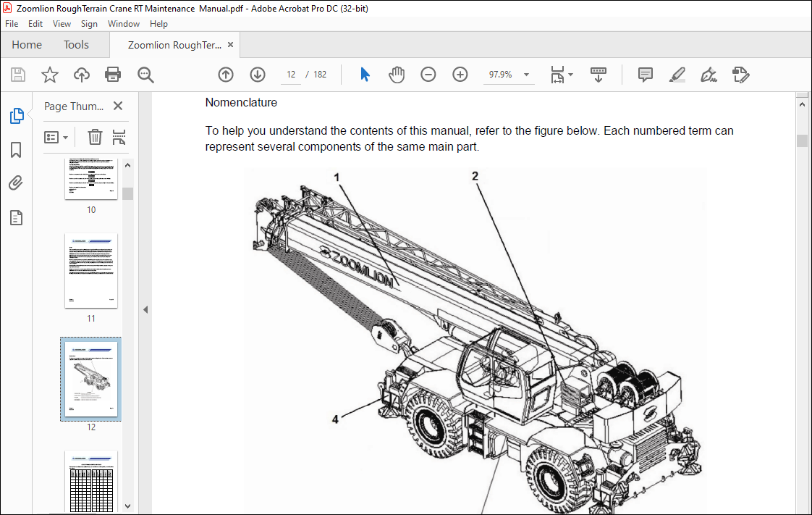Select the Zoomlion RoughTer... document tab
The width and height of the screenshot is (812, 515).
point(174,45)
